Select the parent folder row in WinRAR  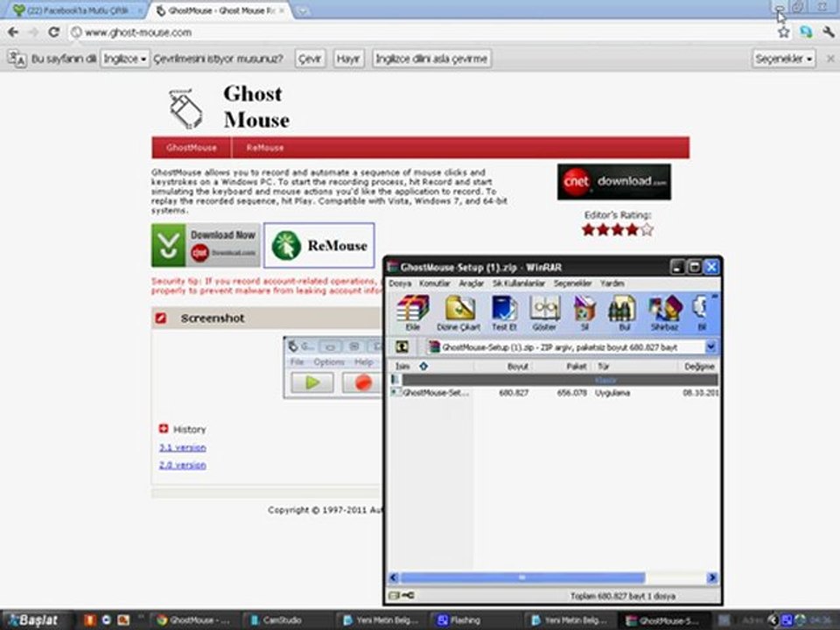553,380
